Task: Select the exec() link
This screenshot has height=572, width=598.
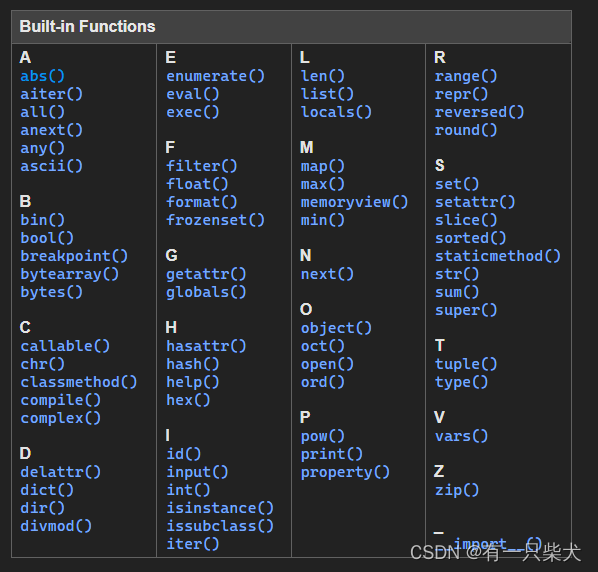Action: pyautogui.click(x=193, y=112)
